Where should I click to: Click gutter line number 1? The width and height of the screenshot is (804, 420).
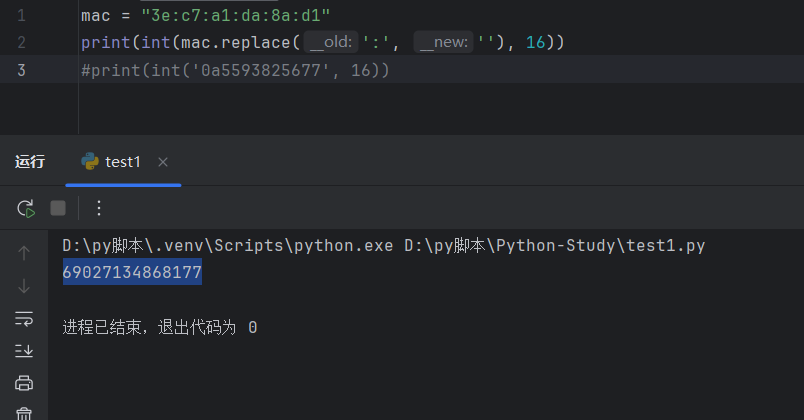[x=22, y=16]
